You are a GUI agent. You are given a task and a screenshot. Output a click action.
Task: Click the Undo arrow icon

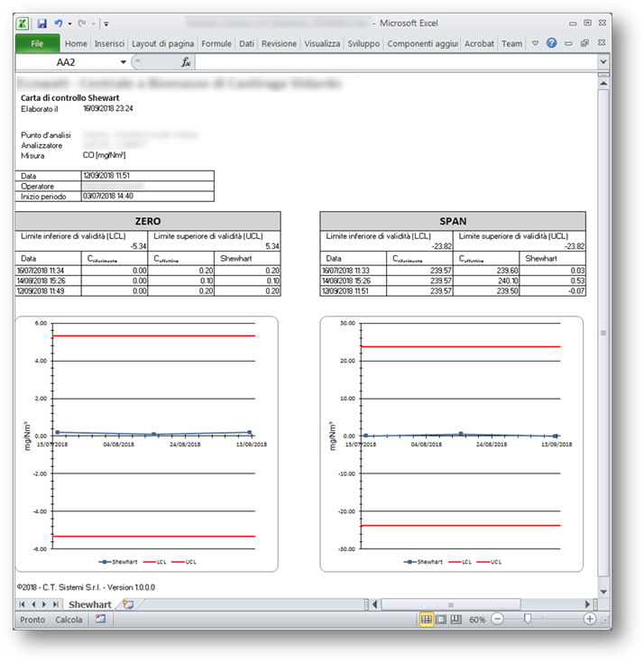(x=58, y=23)
